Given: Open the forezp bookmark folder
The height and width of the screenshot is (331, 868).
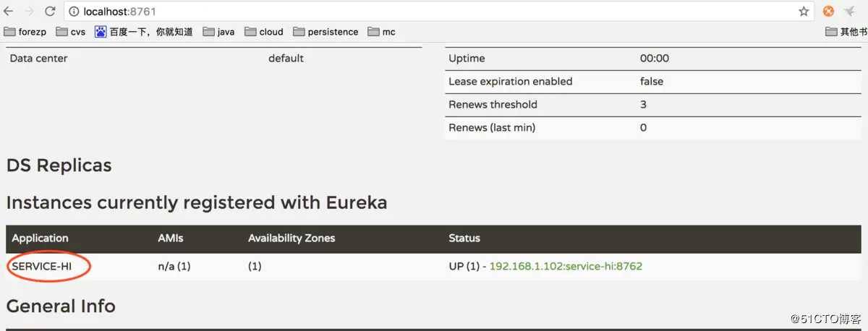Looking at the screenshot, I should (x=25, y=32).
